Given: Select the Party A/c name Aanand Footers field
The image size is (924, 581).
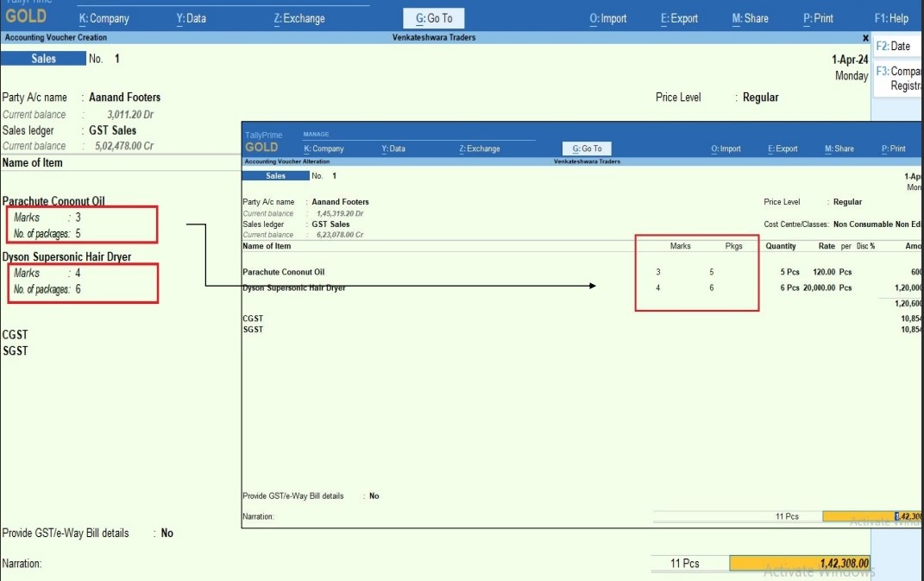Looking at the screenshot, I should [x=124, y=98].
